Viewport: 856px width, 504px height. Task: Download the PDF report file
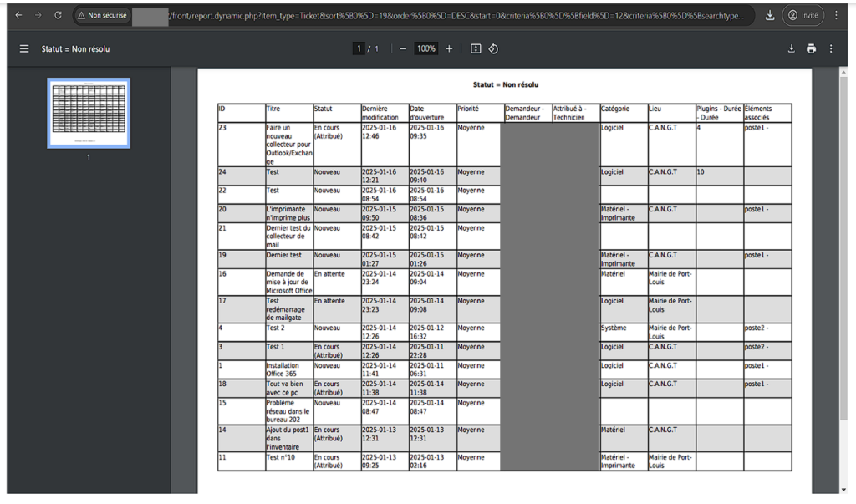(x=791, y=49)
